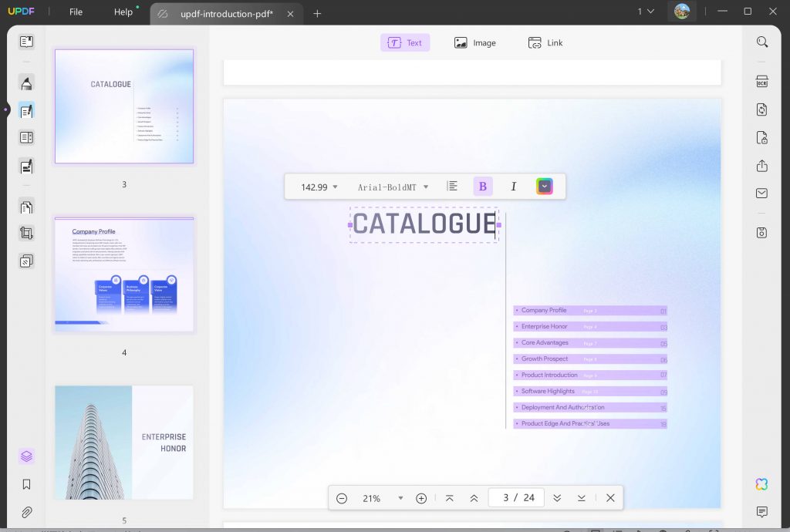
Task: Switch to the Image editing tab
Action: tap(474, 42)
